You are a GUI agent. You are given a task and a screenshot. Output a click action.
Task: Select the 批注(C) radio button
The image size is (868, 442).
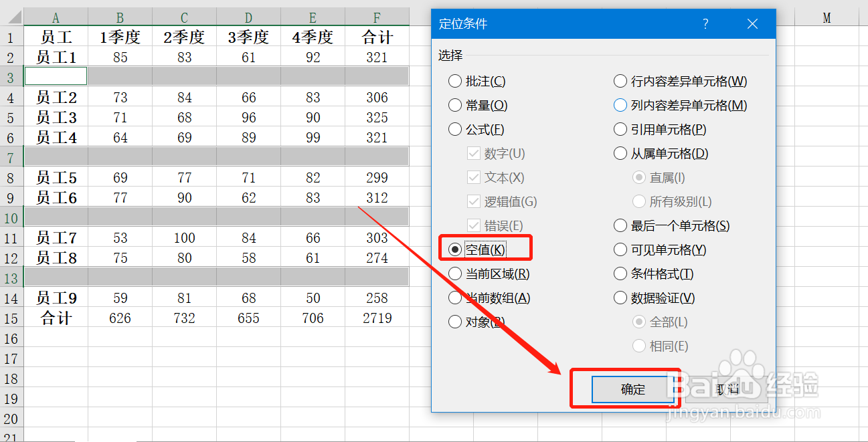point(456,80)
